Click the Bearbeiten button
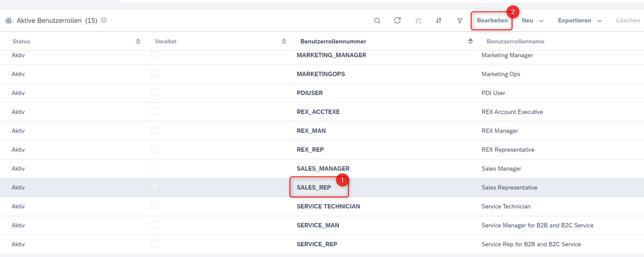This screenshot has height=257, width=644. (x=492, y=21)
